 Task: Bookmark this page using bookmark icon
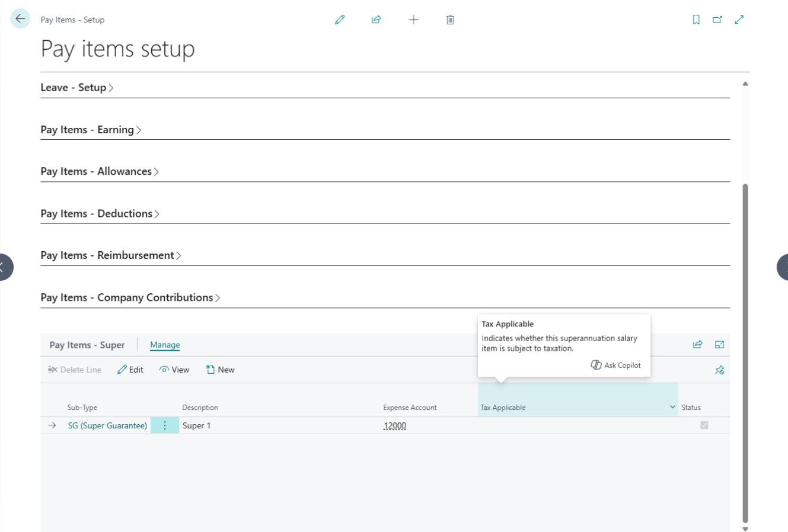696,20
